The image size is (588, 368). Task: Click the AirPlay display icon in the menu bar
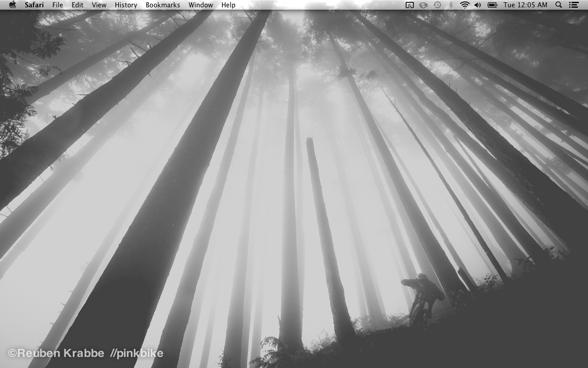pyautogui.click(x=410, y=5)
